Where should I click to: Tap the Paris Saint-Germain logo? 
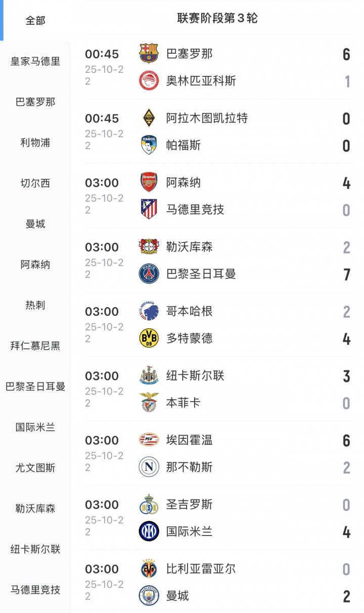click(149, 274)
